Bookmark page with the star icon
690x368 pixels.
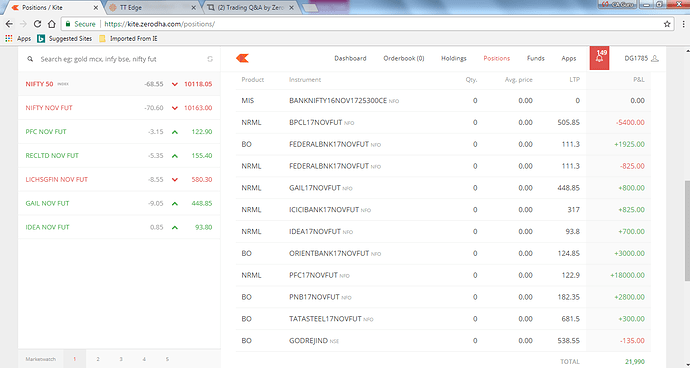pos(667,24)
